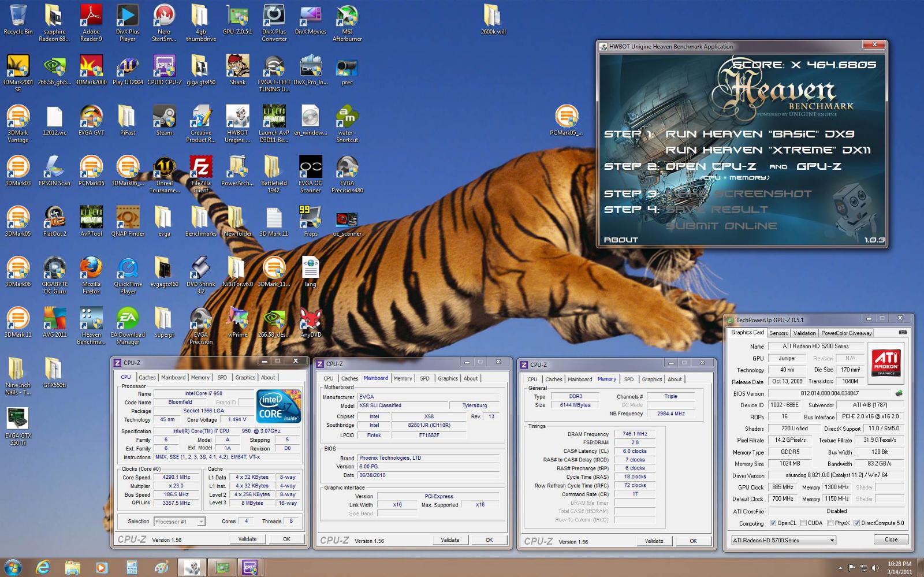Viewport: 924px width, 577px height.
Task: Toggle OpenCL checkbox in GPU-Z
Action: coord(773,523)
